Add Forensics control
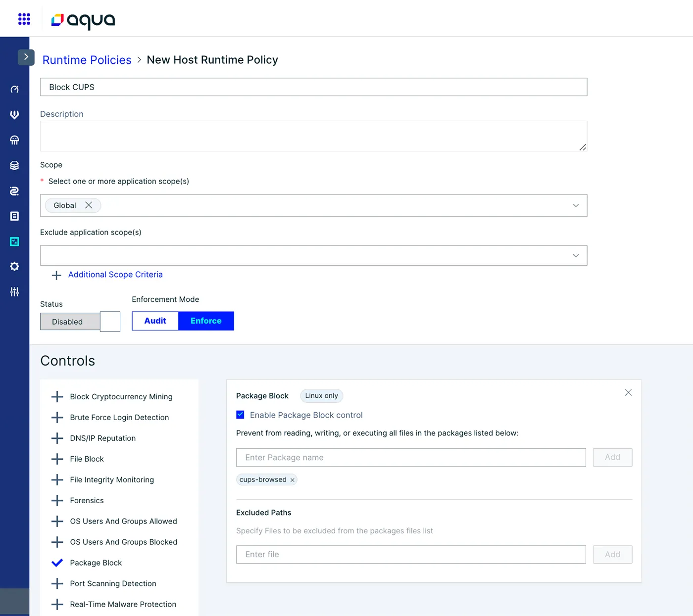693x616 pixels. [57, 501]
